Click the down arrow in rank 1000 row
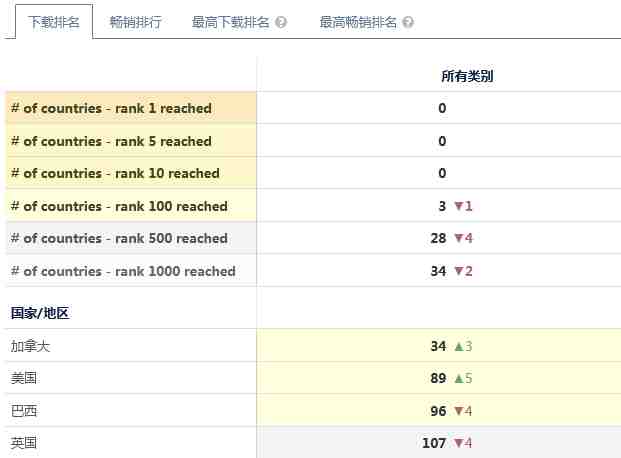 point(459,271)
